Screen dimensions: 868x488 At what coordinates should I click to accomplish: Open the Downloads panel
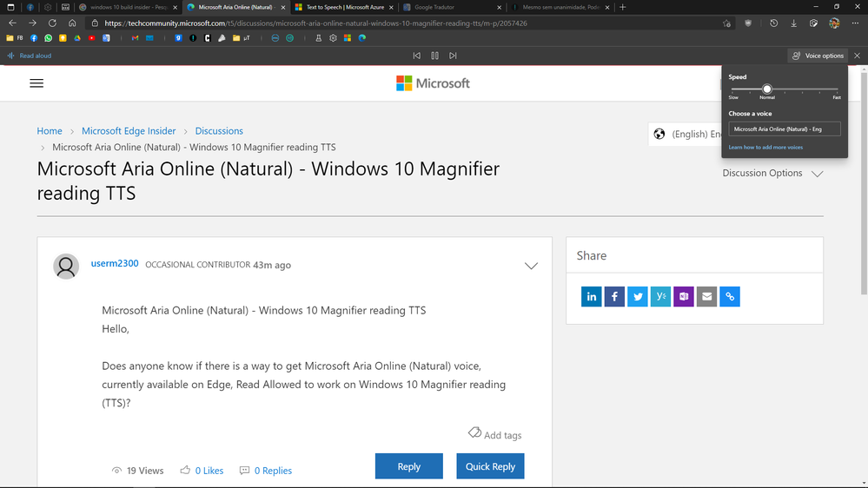[793, 23]
